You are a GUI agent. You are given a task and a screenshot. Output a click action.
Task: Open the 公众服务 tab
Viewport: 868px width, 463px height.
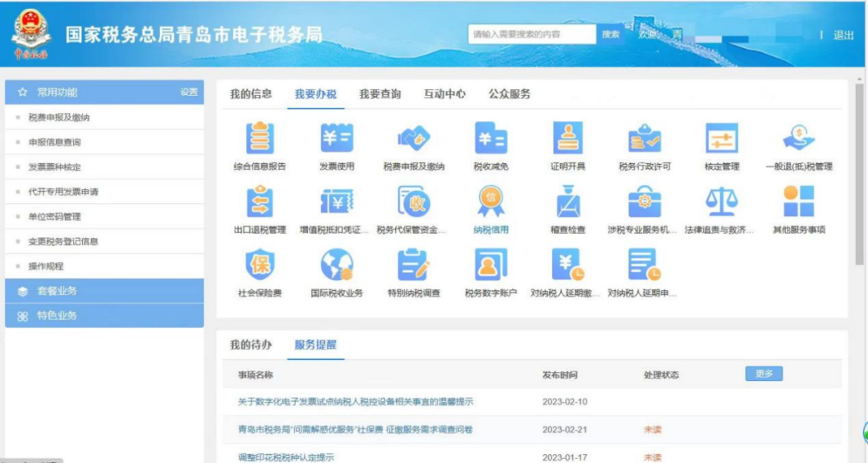click(x=510, y=94)
